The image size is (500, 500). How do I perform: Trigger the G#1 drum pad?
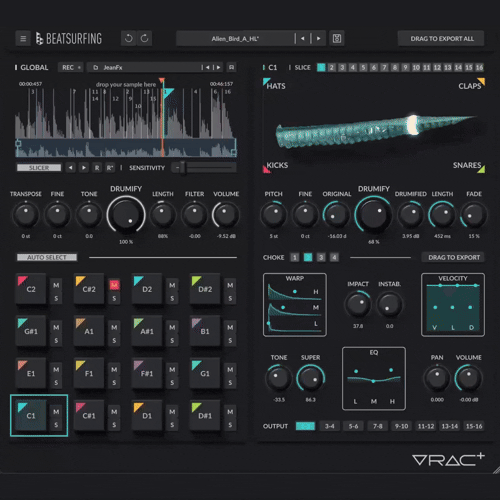(x=31, y=331)
